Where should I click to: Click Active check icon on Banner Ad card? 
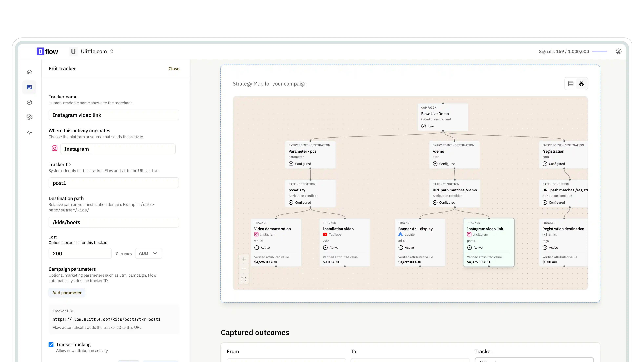tap(400, 248)
